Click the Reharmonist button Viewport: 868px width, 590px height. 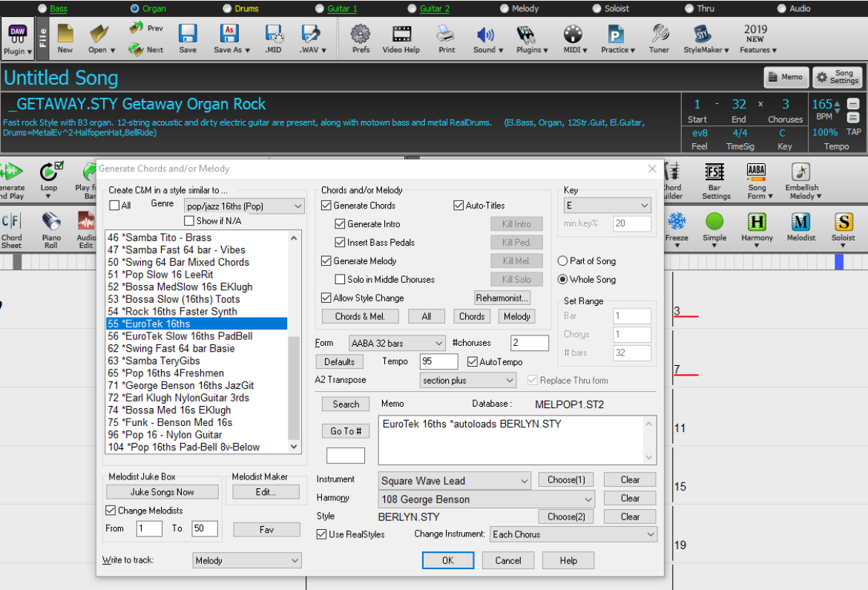(x=502, y=298)
